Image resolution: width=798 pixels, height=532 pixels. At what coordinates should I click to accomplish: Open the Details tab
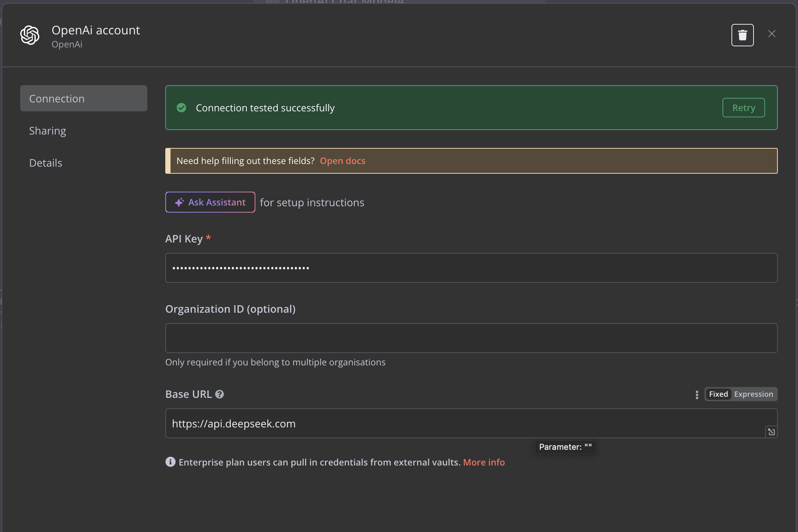46,163
